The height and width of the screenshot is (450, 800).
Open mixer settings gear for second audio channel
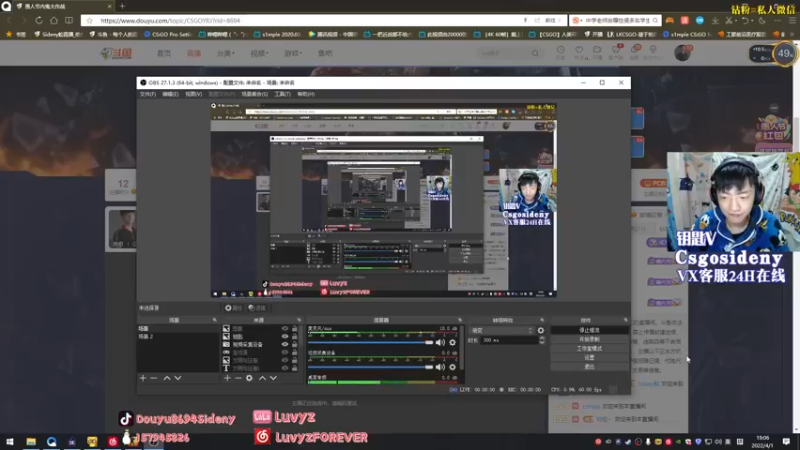(452, 367)
